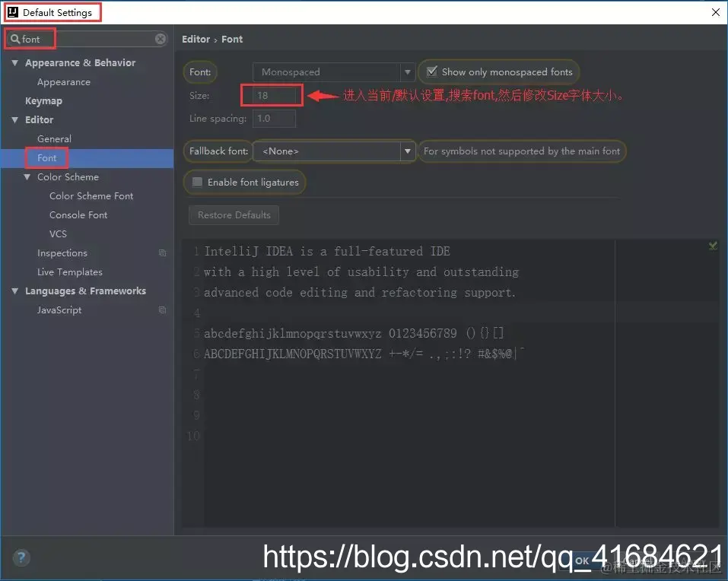Select Appearance in the settings tree
728x581 pixels.
64,81
